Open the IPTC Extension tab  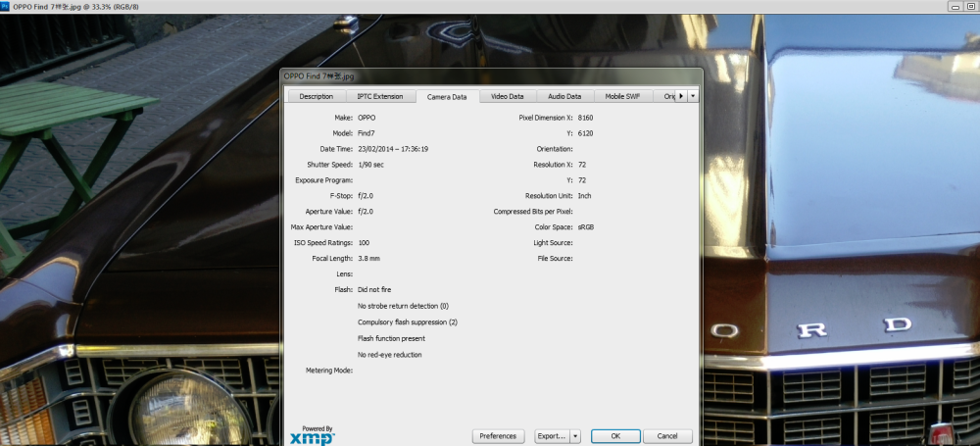pos(379,97)
